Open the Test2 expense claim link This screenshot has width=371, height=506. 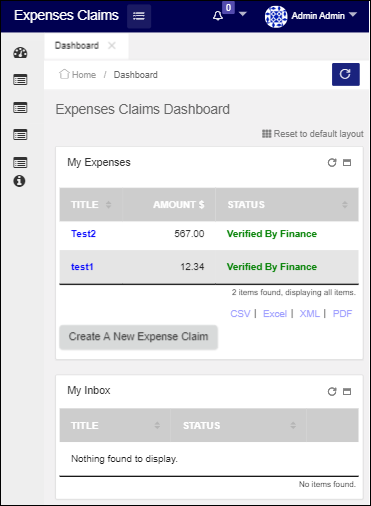pos(83,234)
